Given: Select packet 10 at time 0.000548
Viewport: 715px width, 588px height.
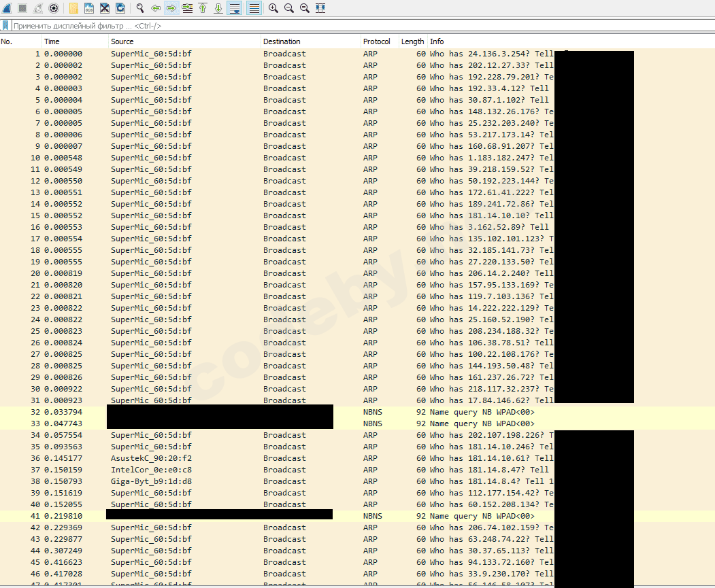Looking at the screenshot, I should (x=358, y=158).
